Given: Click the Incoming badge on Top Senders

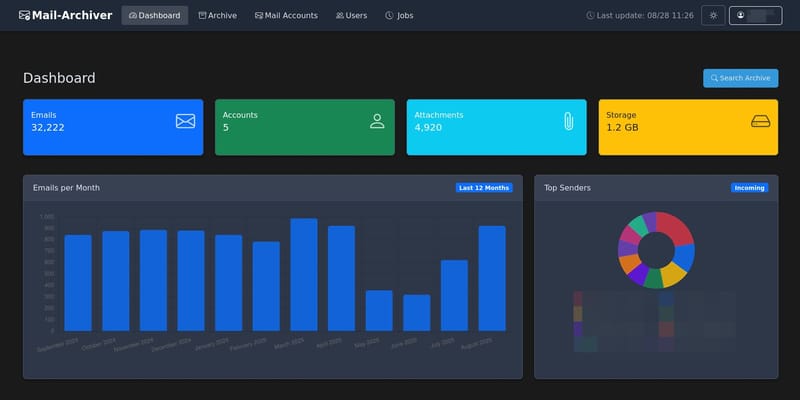Looking at the screenshot, I should click(749, 188).
